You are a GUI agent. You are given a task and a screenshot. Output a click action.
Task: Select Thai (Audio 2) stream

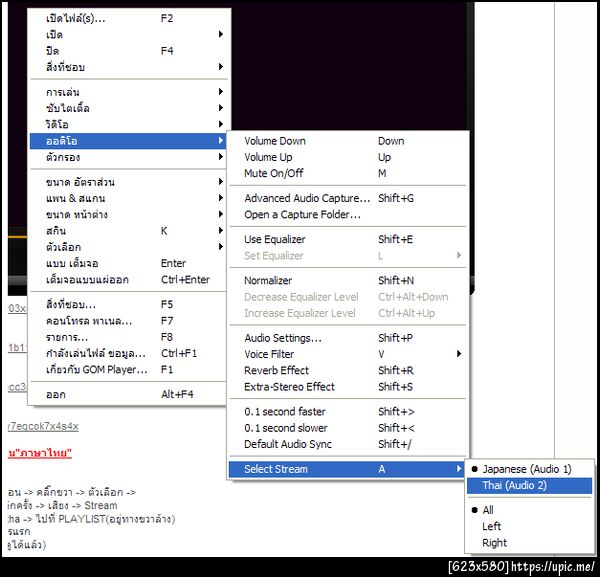click(x=530, y=486)
